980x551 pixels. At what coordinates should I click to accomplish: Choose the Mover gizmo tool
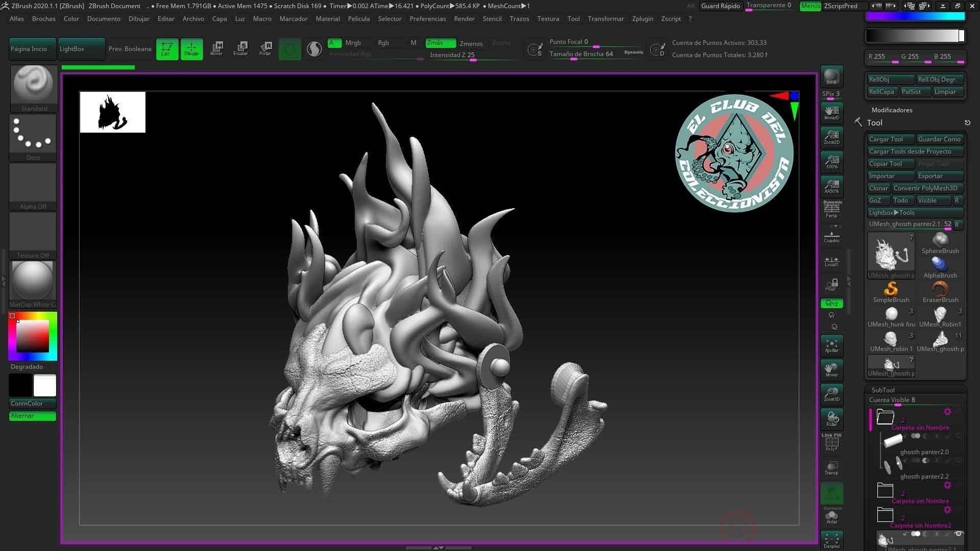coord(216,49)
